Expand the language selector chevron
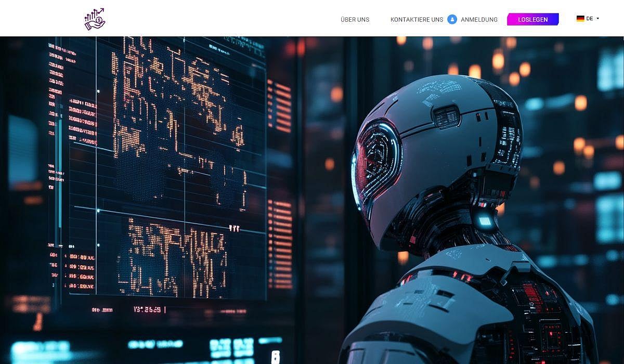Screen dimensions: 624x364 [x=598, y=19]
